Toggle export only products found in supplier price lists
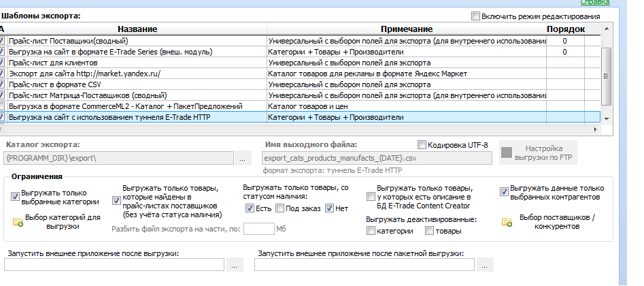 pos(116,201)
